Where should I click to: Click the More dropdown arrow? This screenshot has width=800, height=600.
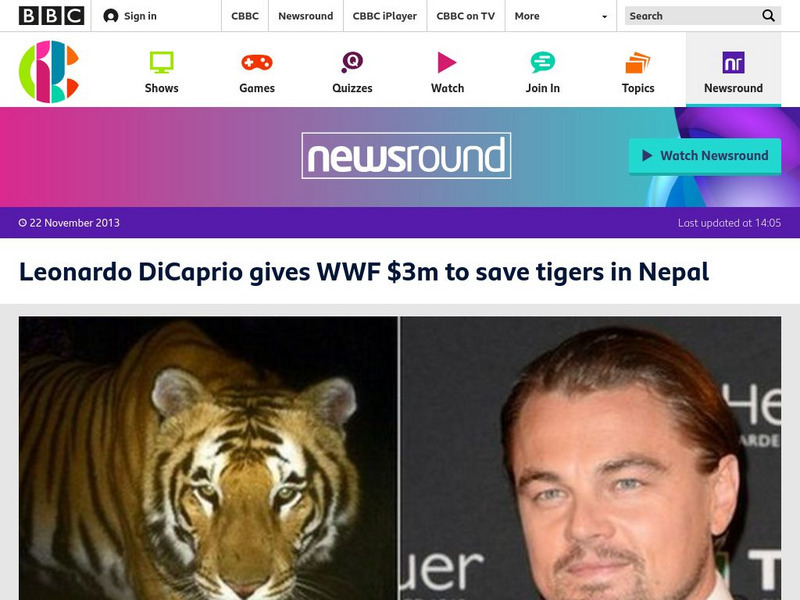point(605,16)
